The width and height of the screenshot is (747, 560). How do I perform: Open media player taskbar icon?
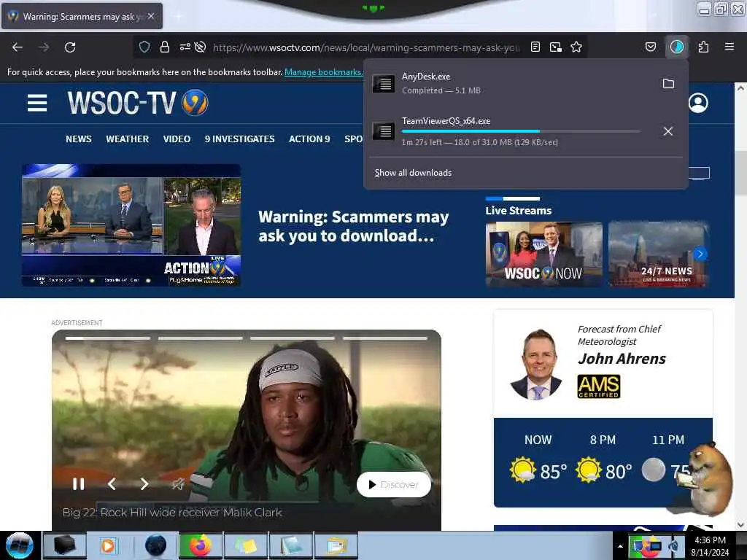(108, 545)
